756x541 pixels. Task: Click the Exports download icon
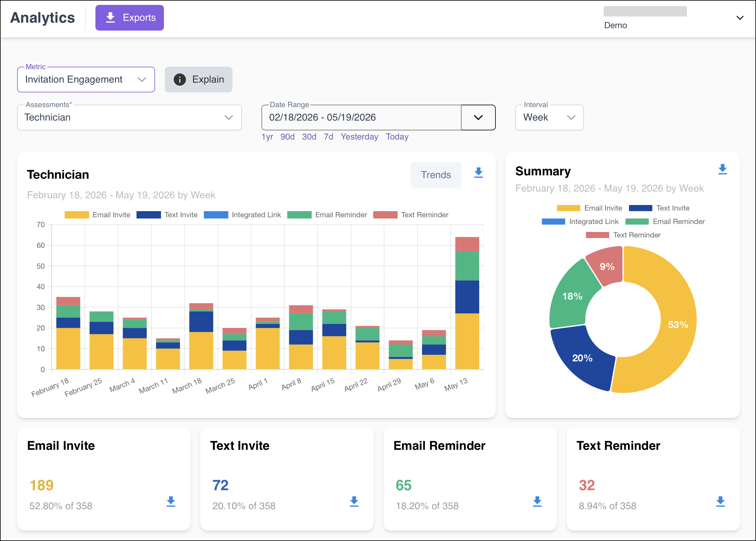(110, 18)
